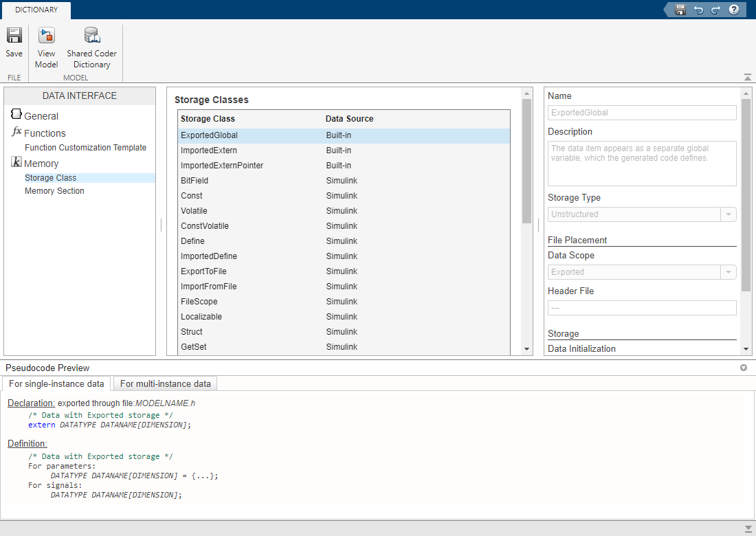This screenshot has width=756, height=536.
Task: Click the quick-access save icon top right
Action: (680, 10)
